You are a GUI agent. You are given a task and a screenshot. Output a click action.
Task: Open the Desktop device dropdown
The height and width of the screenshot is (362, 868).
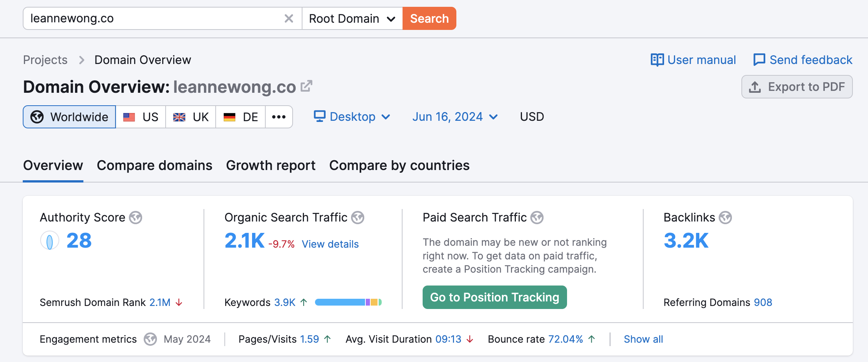click(352, 117)
